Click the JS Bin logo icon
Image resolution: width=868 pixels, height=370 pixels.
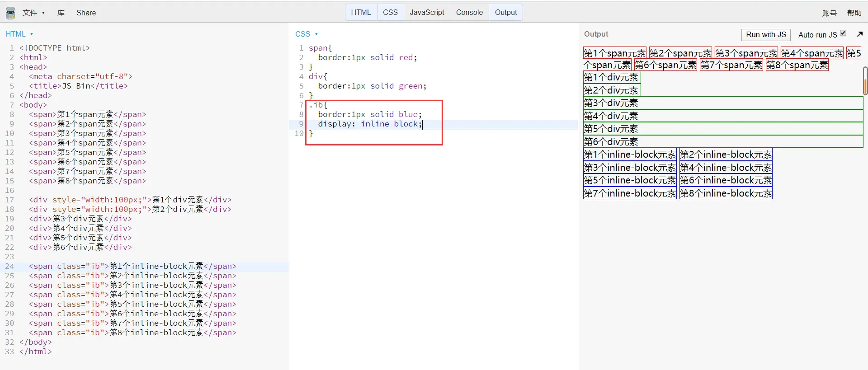coord(10,13)
